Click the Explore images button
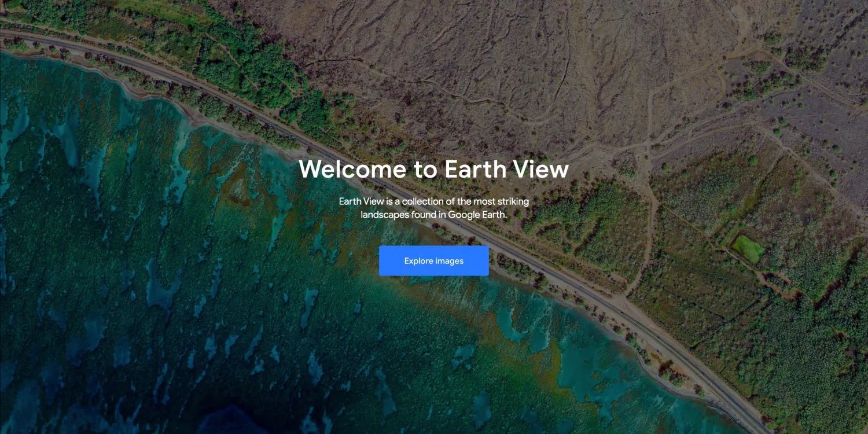 coord(433,261)
